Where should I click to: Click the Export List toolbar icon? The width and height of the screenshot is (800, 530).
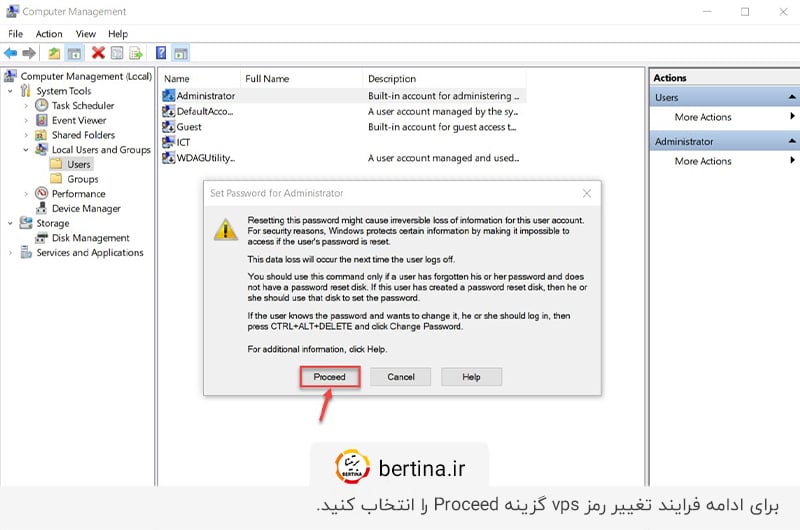point(136,53)
